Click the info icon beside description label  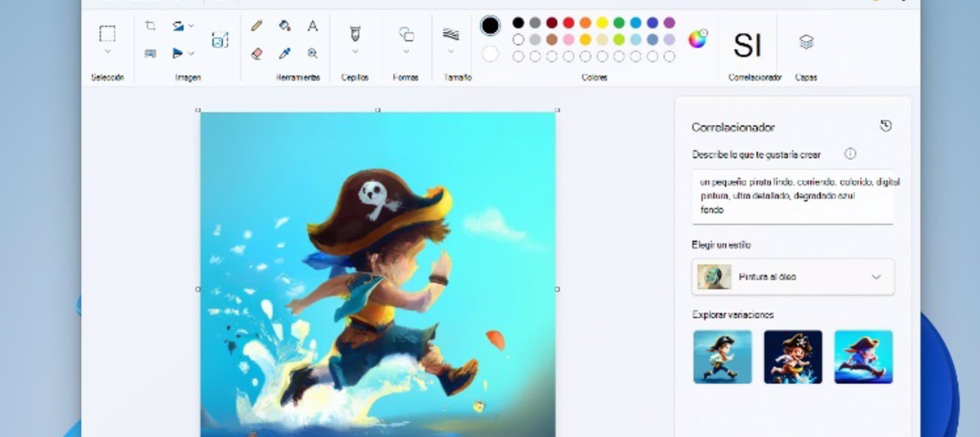coord(850,154)
